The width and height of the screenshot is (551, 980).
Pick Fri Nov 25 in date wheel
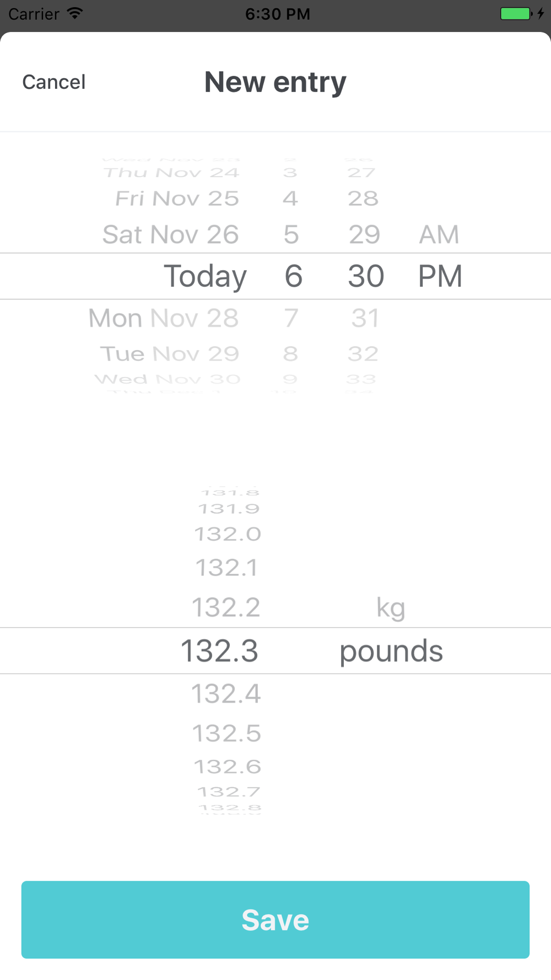177,198
